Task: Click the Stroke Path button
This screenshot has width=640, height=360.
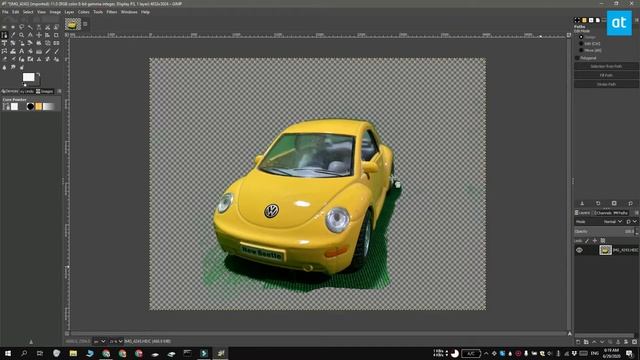Action: tap(606, 84)
